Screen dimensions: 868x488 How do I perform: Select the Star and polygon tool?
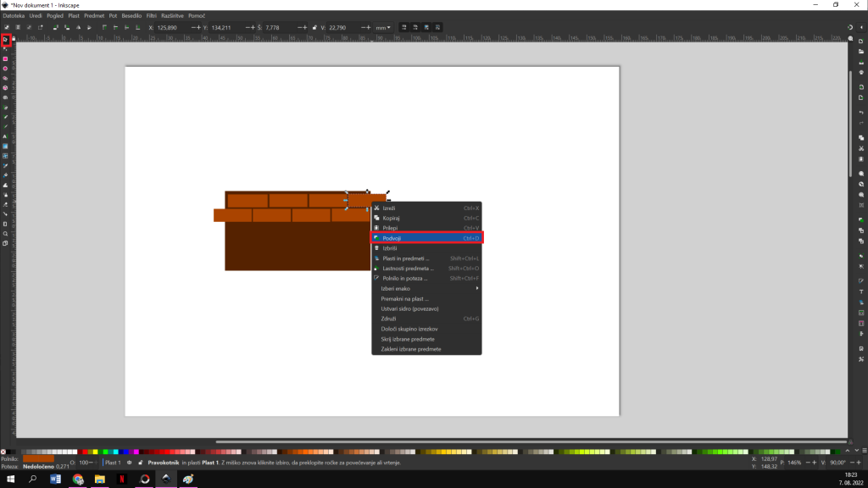coord(6,78)
